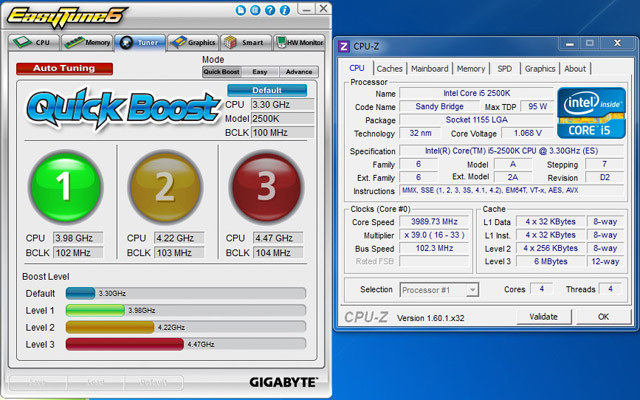Switch to the Tuner tab in EasyTune6
Image resolution: width=640 pixels, height=400 pixels.
click(140, 42)
